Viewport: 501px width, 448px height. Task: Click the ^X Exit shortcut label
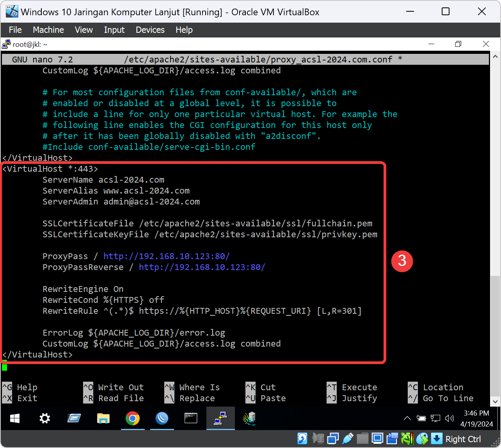[20, 398]
